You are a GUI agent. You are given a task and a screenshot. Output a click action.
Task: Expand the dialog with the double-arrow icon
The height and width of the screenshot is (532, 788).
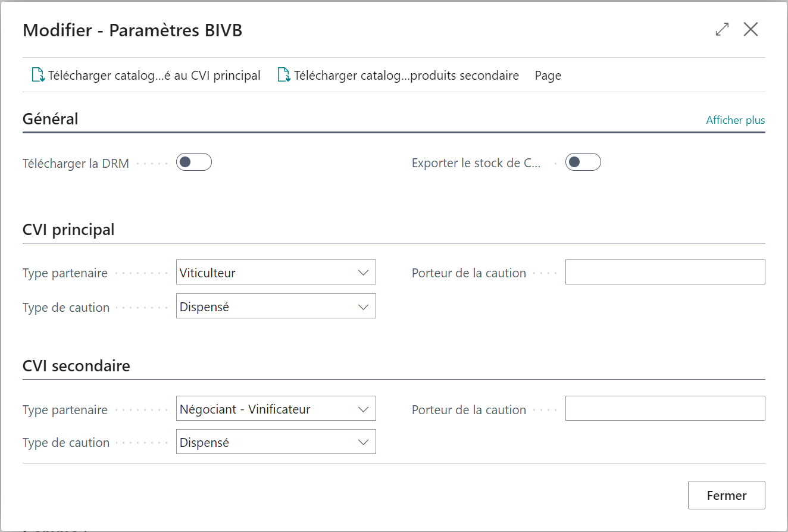click(x=722, y=30)
